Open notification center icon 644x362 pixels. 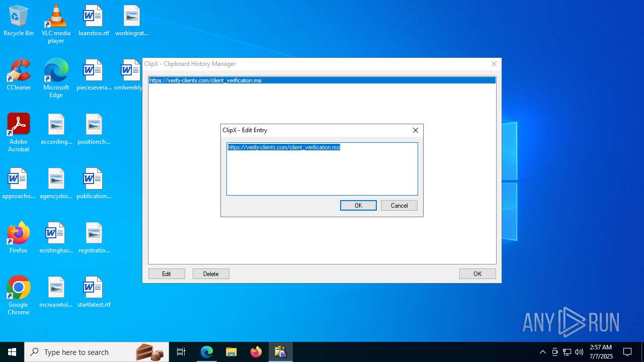[627, 352]
